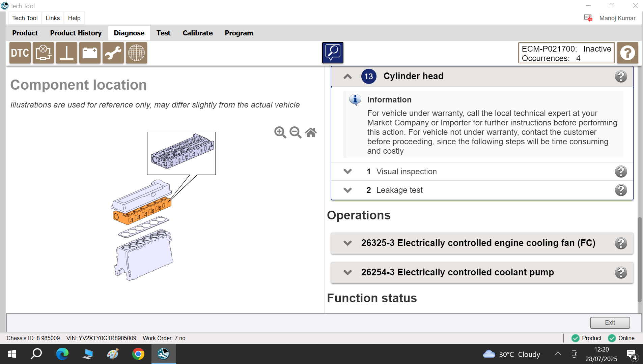Expand the Leakage test step
Screen dimensions: 643x364
348,190
